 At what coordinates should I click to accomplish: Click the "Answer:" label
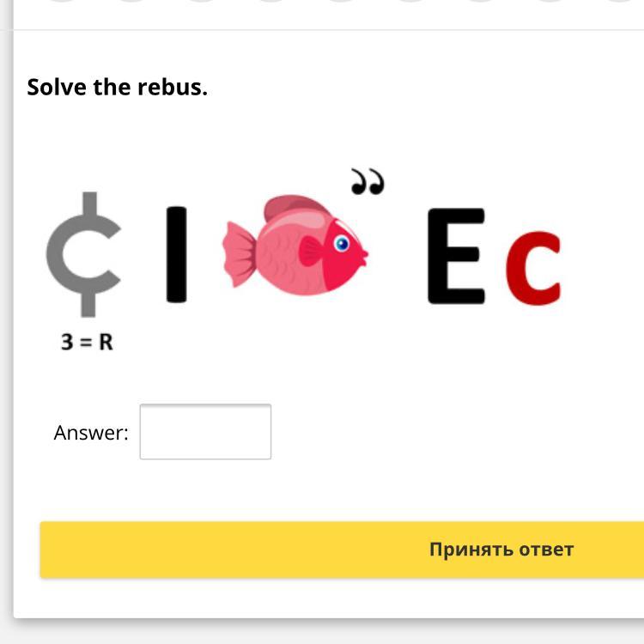[91, 433]
